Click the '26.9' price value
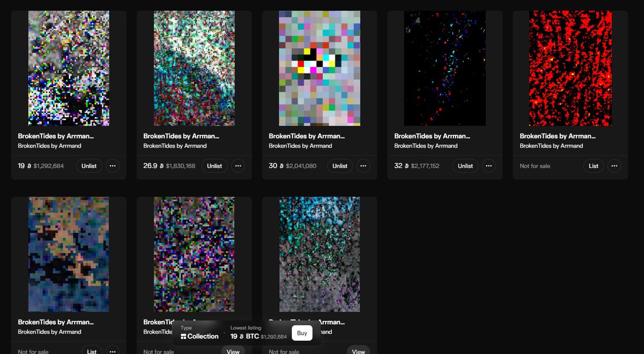 [x=150, y=166]
